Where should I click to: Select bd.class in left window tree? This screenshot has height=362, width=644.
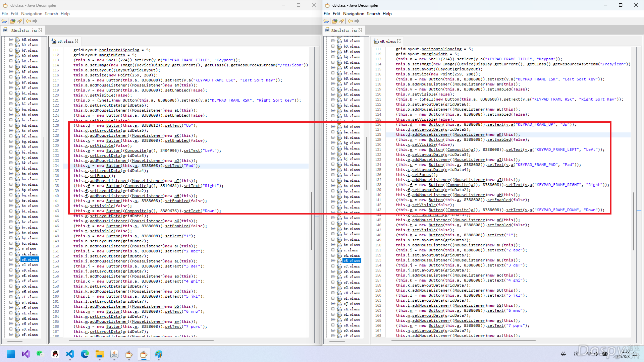point(30,125)
